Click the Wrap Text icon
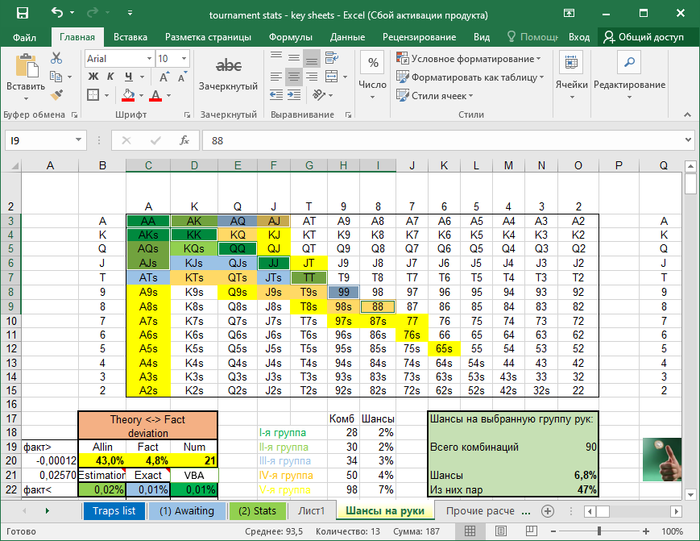Screen dimensions: 700x541 331,58
